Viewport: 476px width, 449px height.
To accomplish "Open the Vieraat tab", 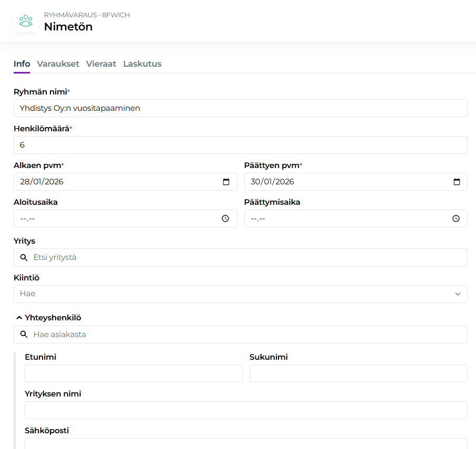I will (x=101, y=64).
